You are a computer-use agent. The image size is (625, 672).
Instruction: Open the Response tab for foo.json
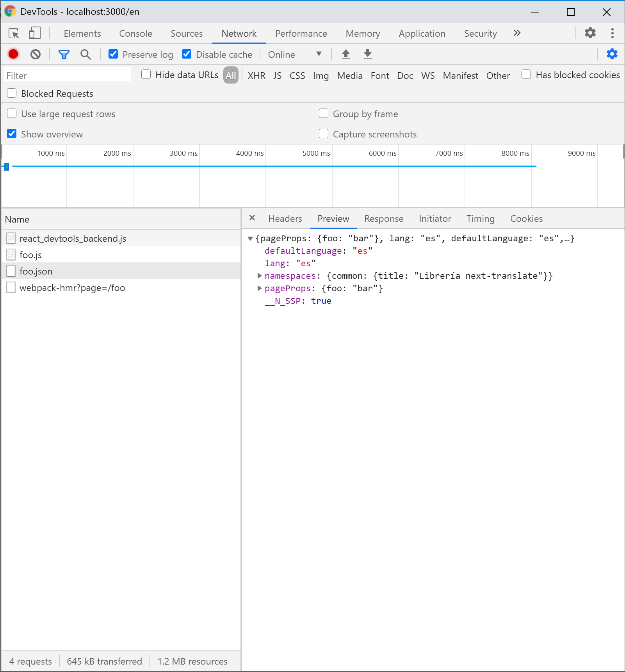coord(384,219)
